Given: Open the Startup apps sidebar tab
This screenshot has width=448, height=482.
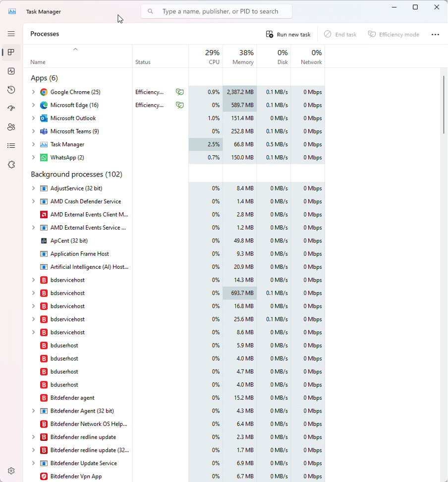Looking at the screenshot, I should tap(11, 108).
